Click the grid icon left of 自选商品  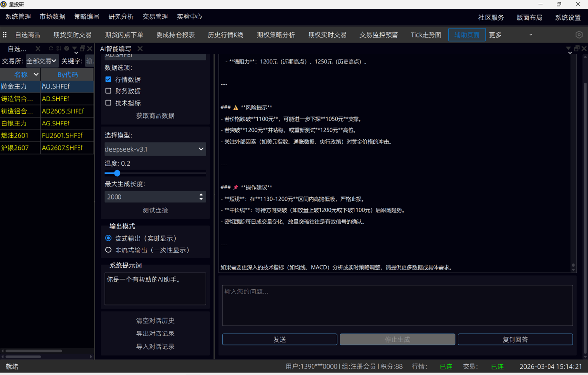[x=5, y=35]
